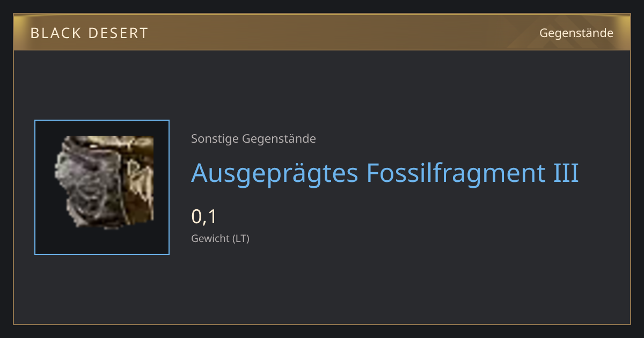Open the Ausgeprägtes Fossilfragment III title
Screen dimensions: 644x338
tap(385, 174)
